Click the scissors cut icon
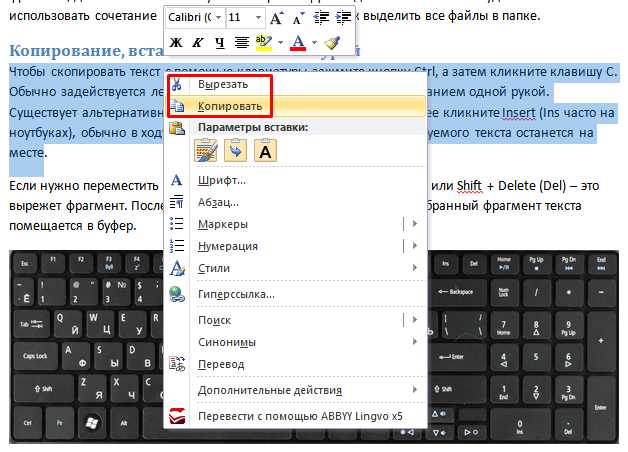 coord(177,84)
